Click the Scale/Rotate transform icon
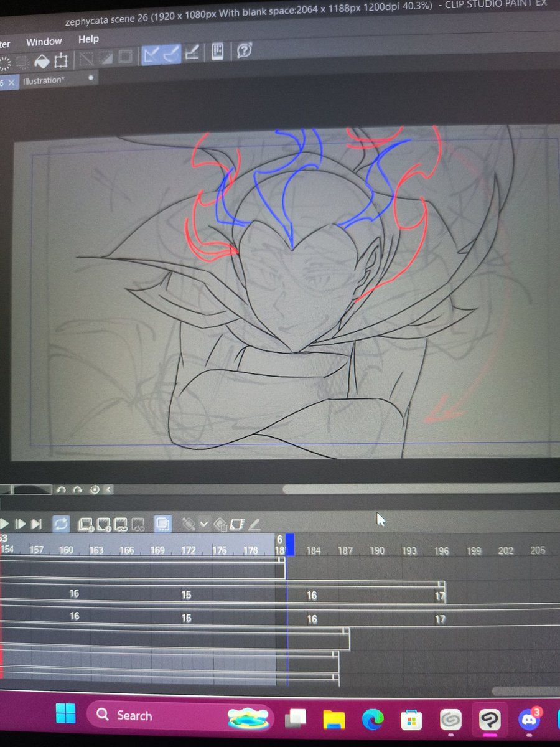This screenshot has height=747, width=560. click(x=61, y=60)
